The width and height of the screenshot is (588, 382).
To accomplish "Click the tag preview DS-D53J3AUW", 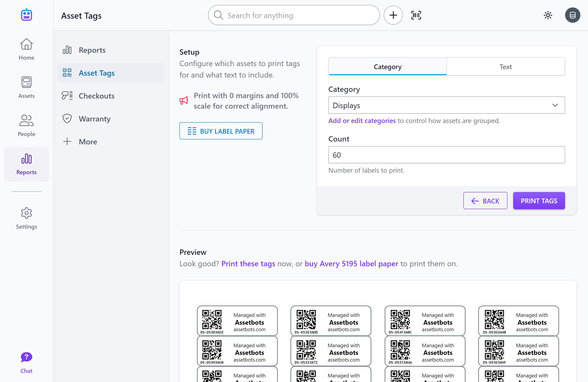I will 425,351.
